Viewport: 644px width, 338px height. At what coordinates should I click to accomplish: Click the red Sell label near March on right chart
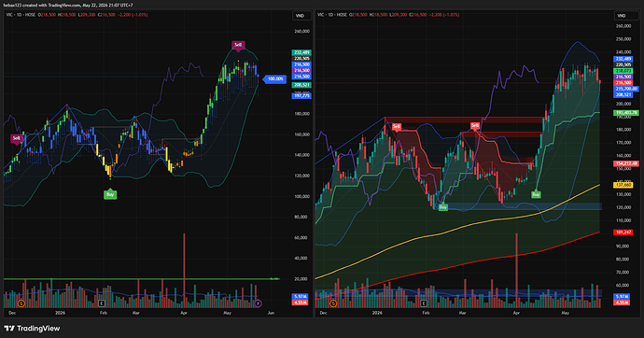[x=475, y=125]
